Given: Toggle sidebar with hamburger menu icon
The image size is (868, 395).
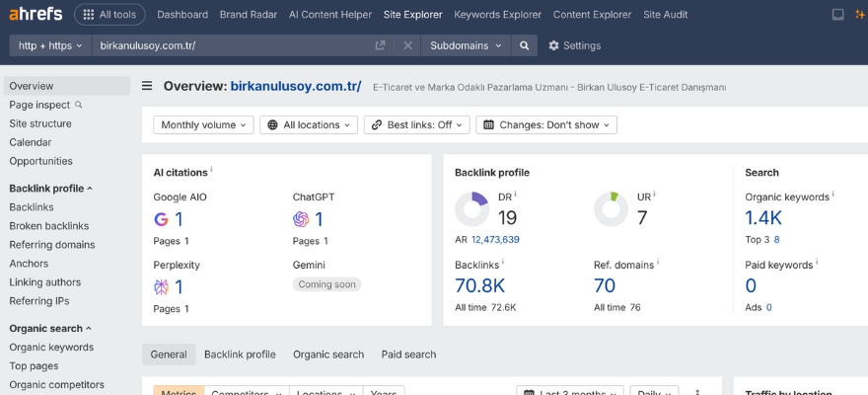Looking at the screenshot, I should click(x=147, y=86).
